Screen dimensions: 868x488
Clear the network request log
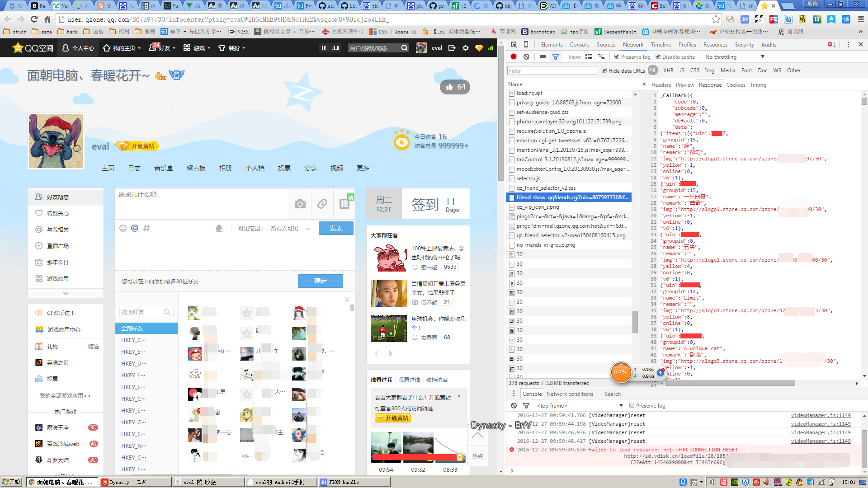(x=526, y=57)
